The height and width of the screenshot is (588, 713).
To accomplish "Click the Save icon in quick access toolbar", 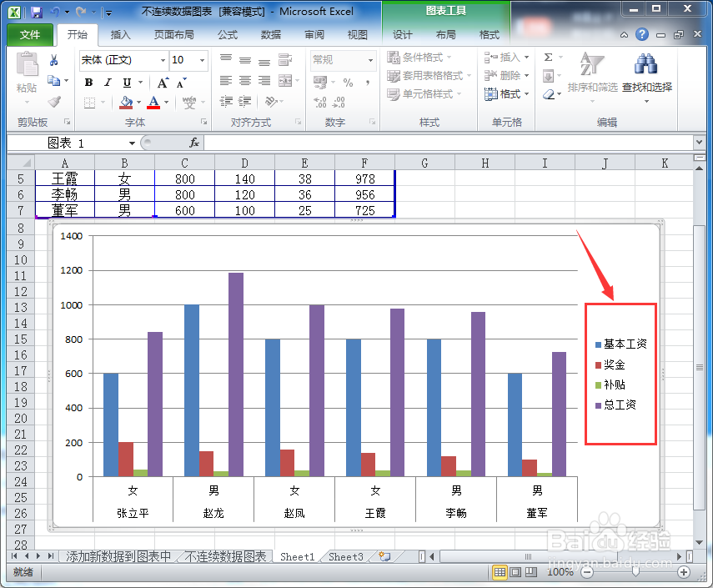I will [x=37, y=13].
